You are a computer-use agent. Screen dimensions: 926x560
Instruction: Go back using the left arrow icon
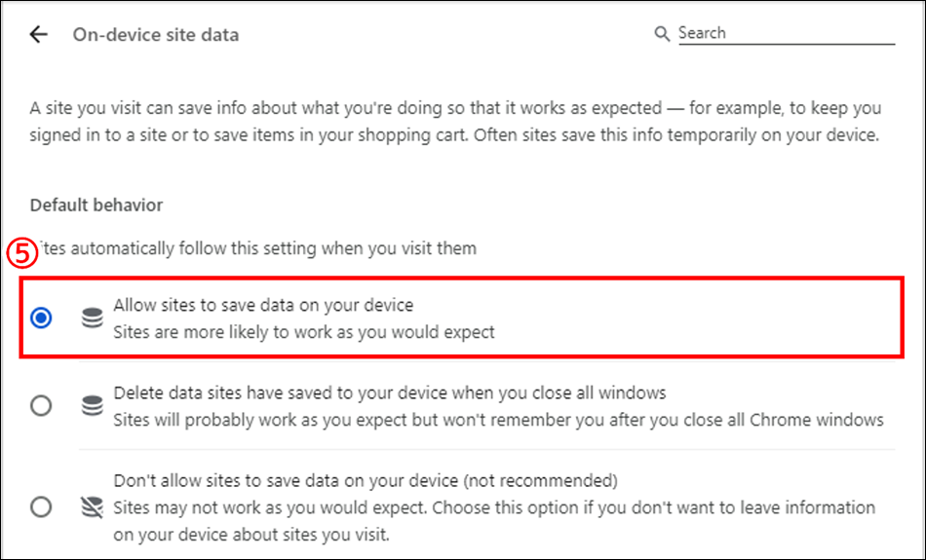[x=38, y=34]
